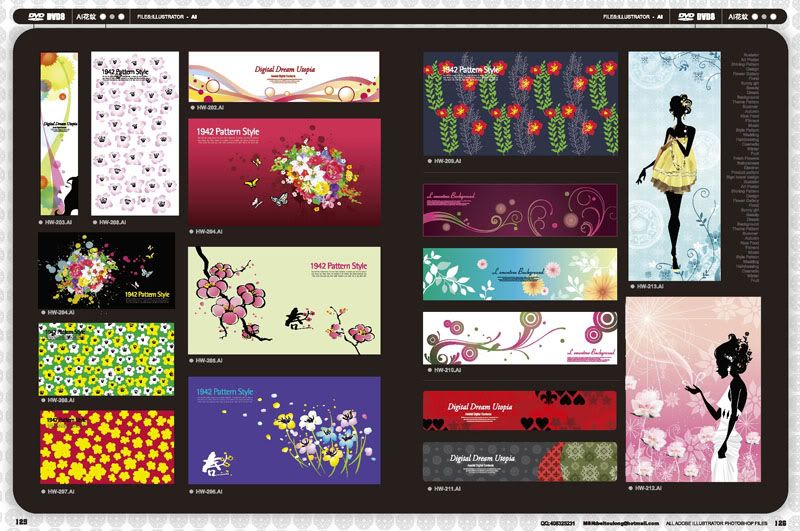Screen dimensions: 800x531
Task: Select the girl in yellow dress thumbnail
Action: tap(674, 166)
